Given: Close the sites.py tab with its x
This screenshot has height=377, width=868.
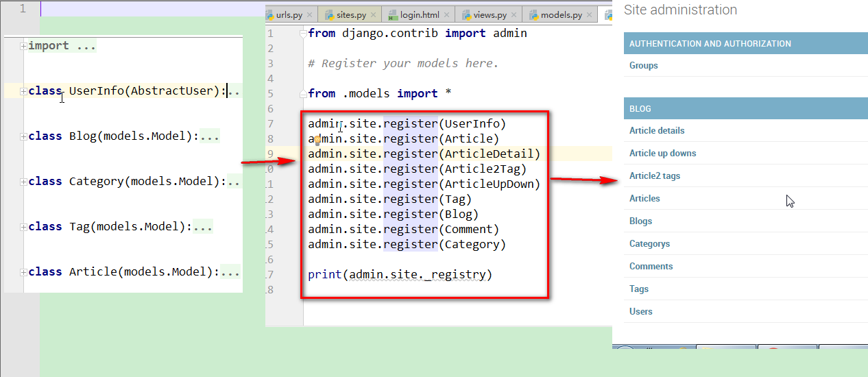Looking at the screenshot, I should (374, 14).
